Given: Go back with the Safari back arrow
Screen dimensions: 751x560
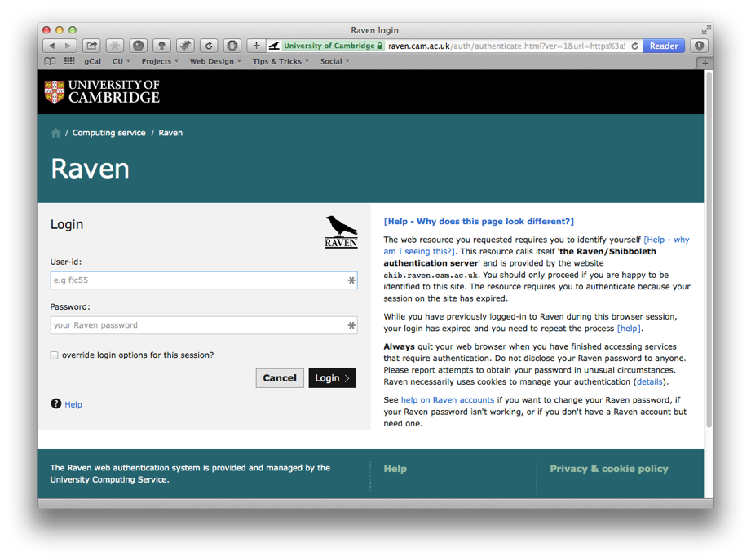Looking at the screenshot, I should [x=51, y=46].
